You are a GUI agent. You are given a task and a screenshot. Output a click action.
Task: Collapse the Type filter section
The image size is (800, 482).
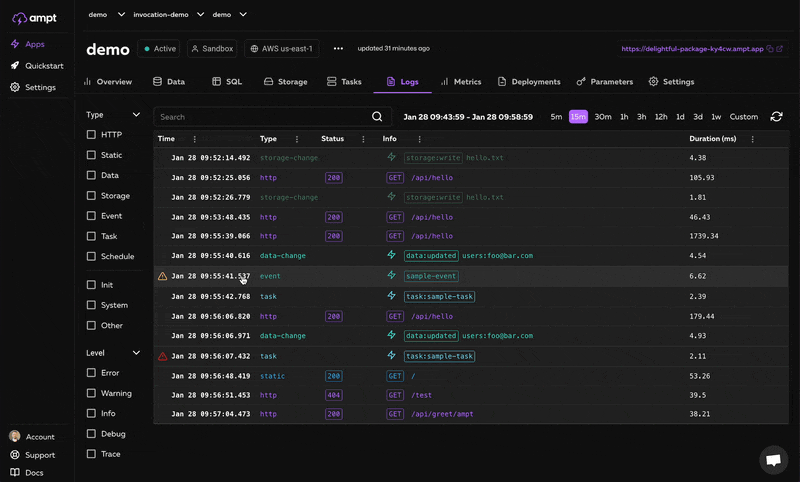(137, 115)
